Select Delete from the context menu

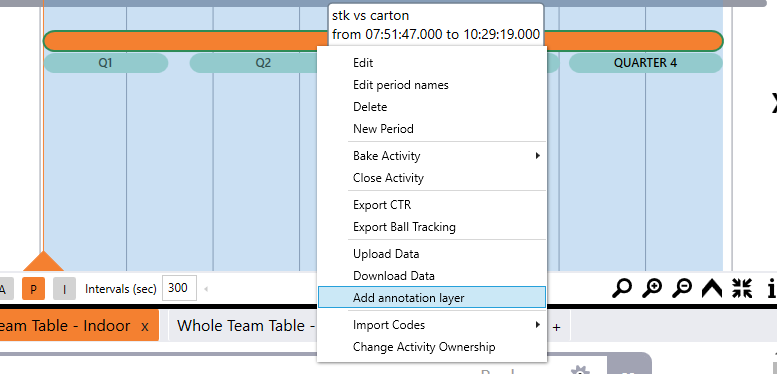pyautogui.click(x=431, y=107)
